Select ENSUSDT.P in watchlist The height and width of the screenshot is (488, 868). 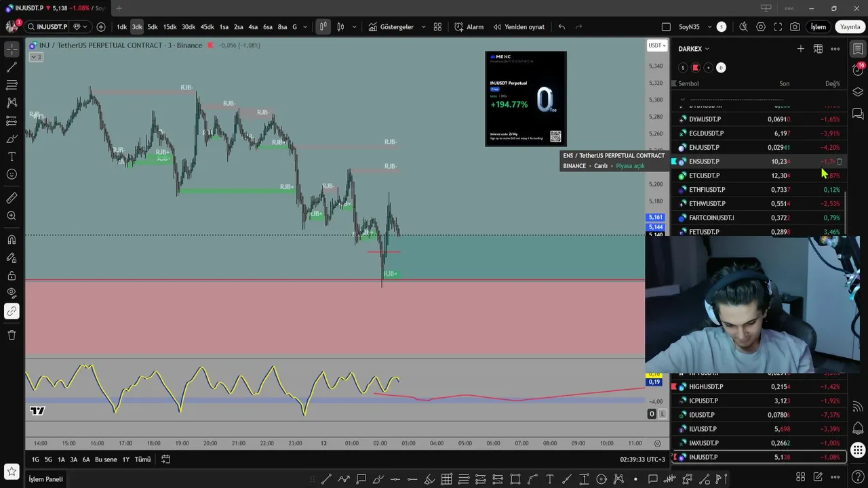click(x=759, y=161)
